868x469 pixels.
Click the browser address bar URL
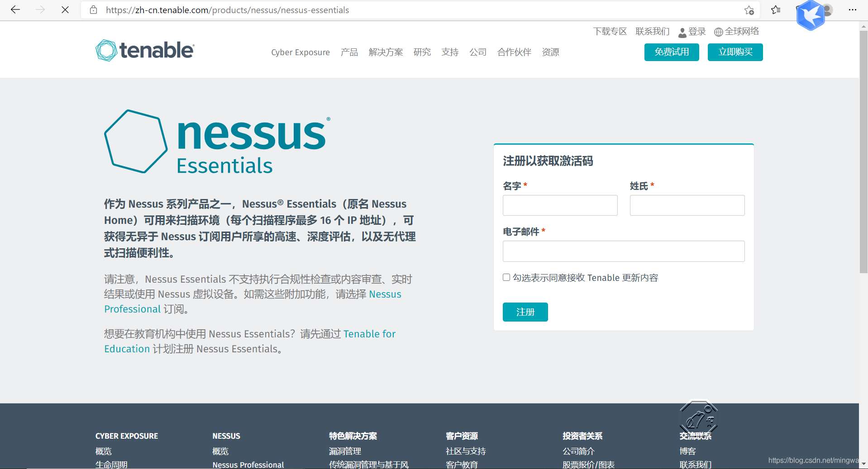click(x=228, y=10)
